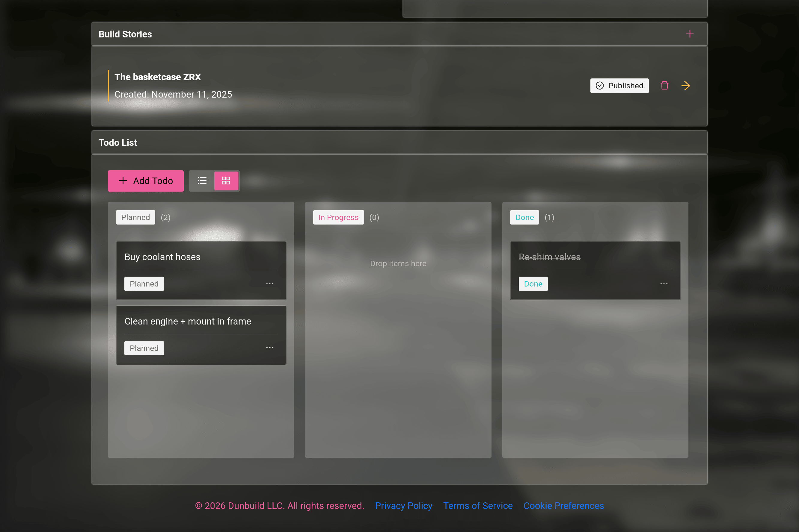
Task: Open options menu for Re-shim valves
Action: [x=664, y=283]
